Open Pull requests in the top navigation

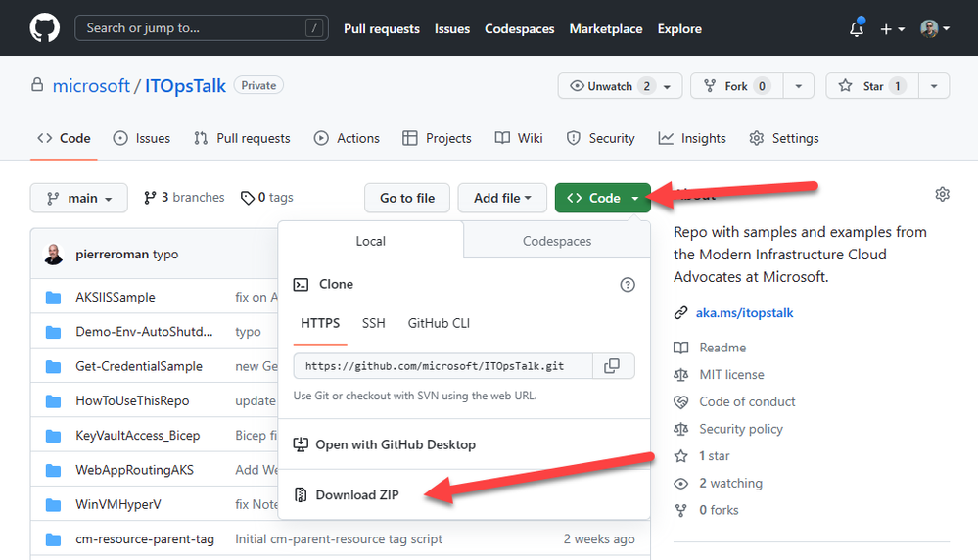(382, 28)
